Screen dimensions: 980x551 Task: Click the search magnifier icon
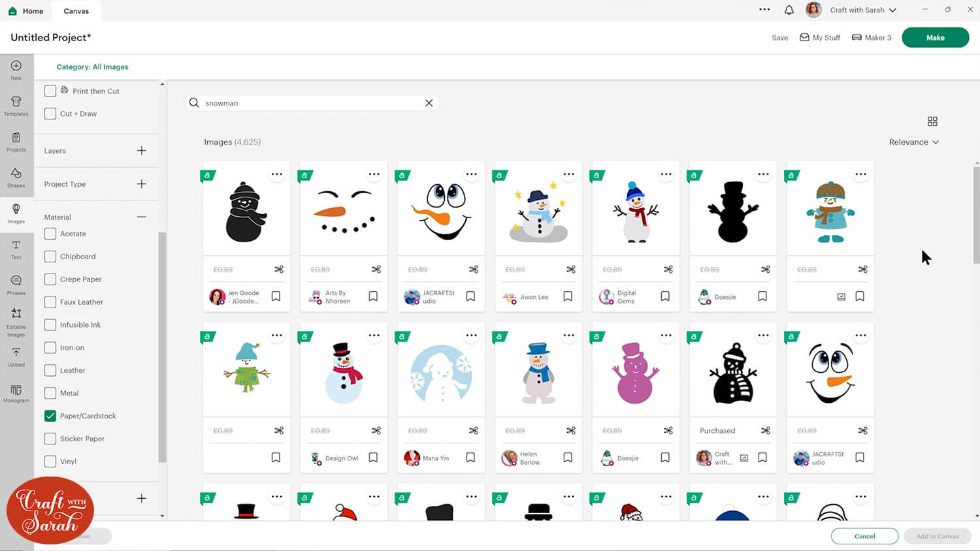(x=194, y=102)
